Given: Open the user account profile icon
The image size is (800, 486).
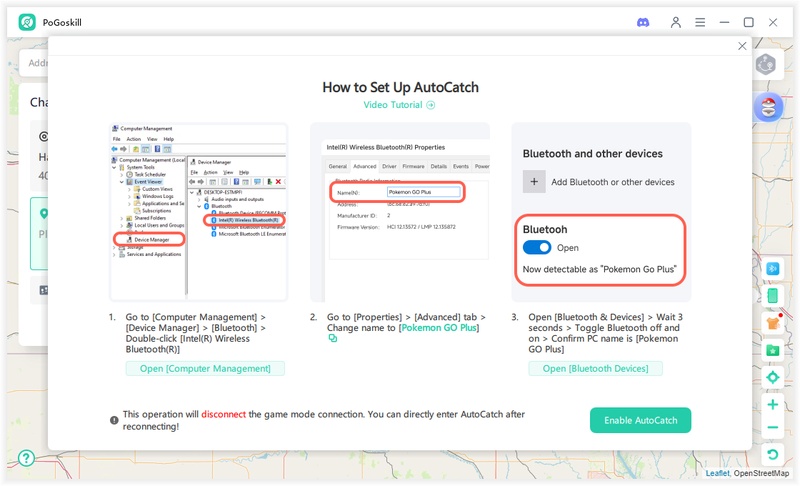Looking at the screenshot, I should click(676, 22).
